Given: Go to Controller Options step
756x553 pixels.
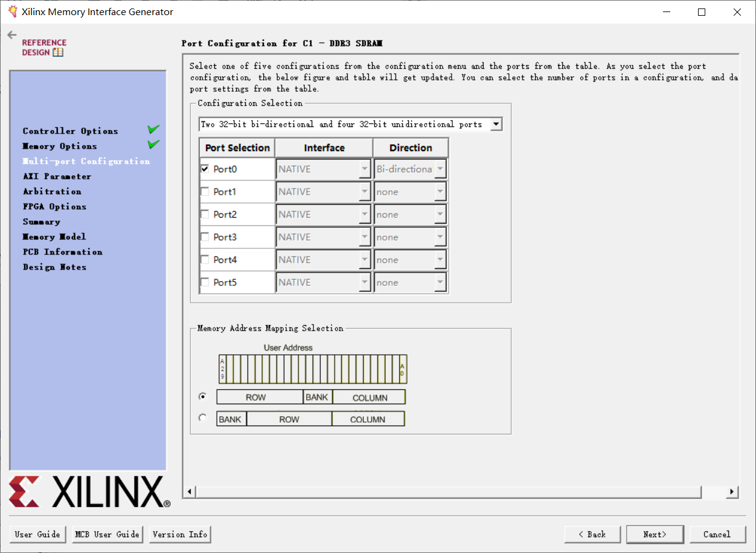Looking at the screenshot, I should pos(70,131).
